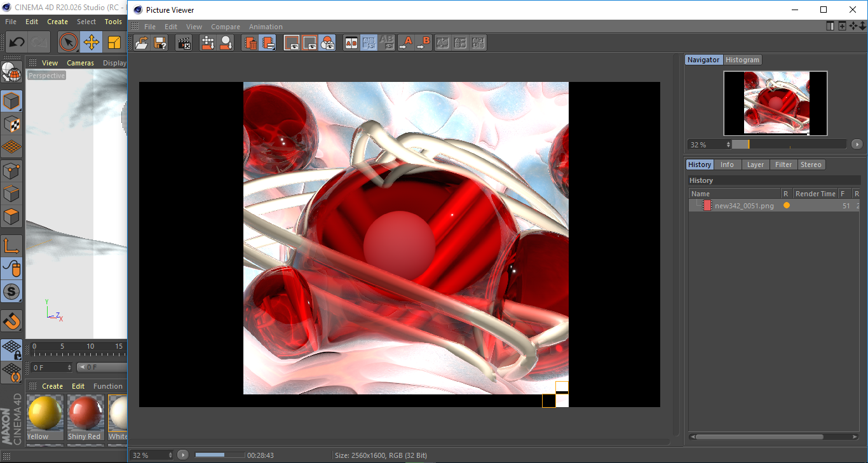
Task: Toggle the Display Red Channel eye icon
Action: coord(292,43)
